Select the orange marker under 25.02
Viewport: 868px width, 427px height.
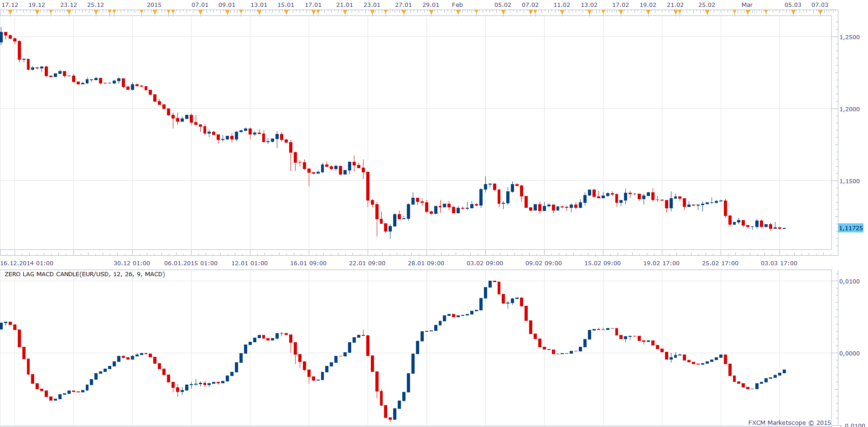pos(707,13)
